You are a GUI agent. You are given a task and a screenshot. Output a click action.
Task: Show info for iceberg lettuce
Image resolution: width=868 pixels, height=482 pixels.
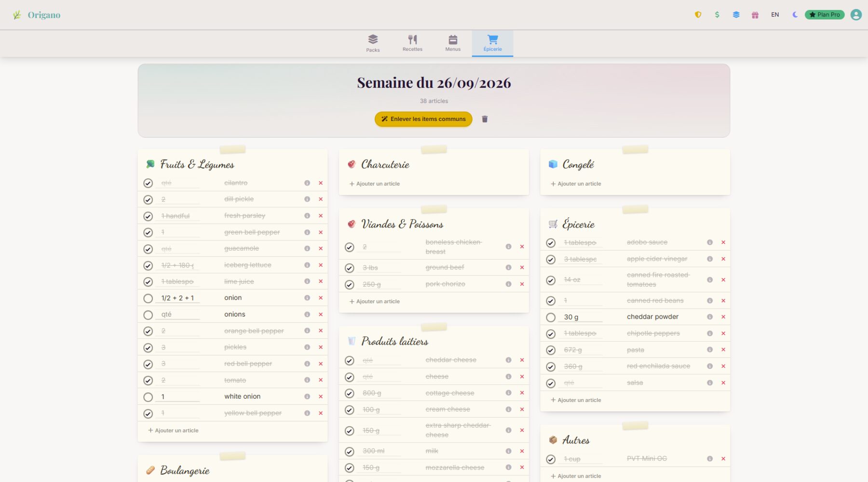pos(307,265)
